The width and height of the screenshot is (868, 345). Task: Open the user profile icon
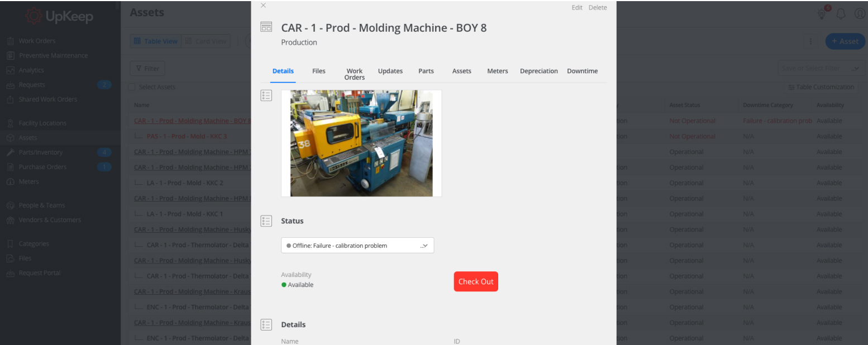(x=860, y=14)
